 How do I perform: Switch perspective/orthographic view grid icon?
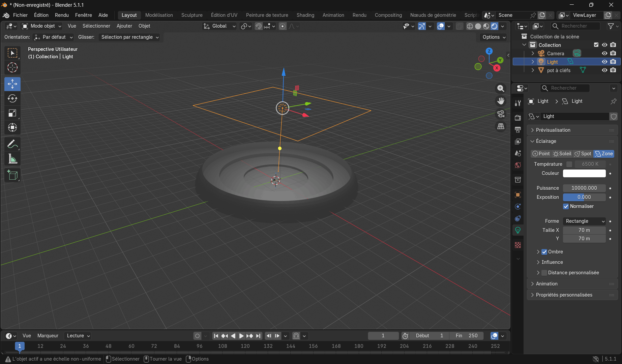(x=501, y=126)
